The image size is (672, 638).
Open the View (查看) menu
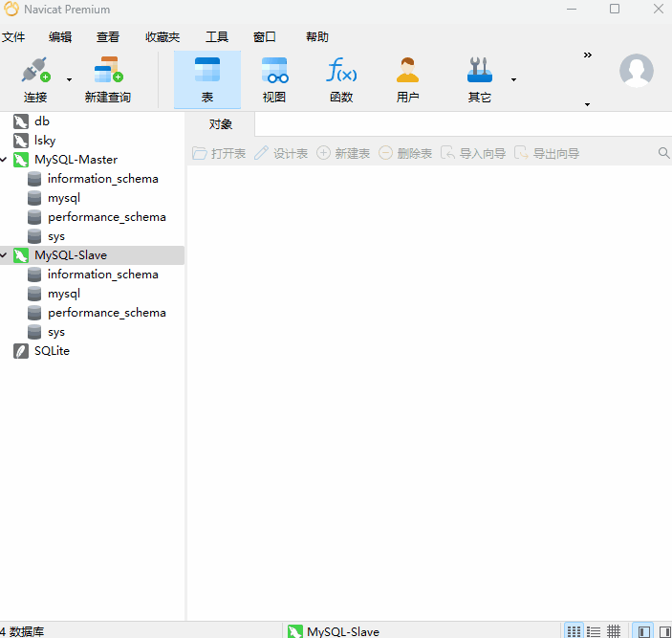(x=108, y=37)
